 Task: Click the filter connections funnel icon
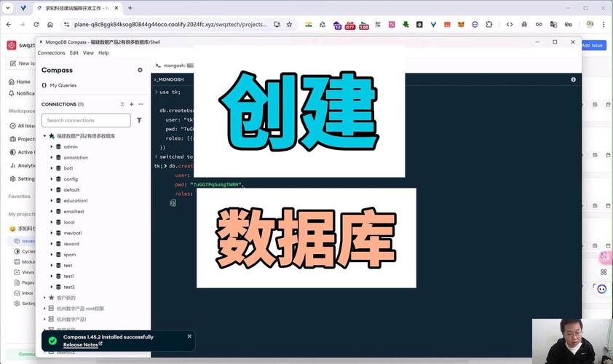pos(139,120)
